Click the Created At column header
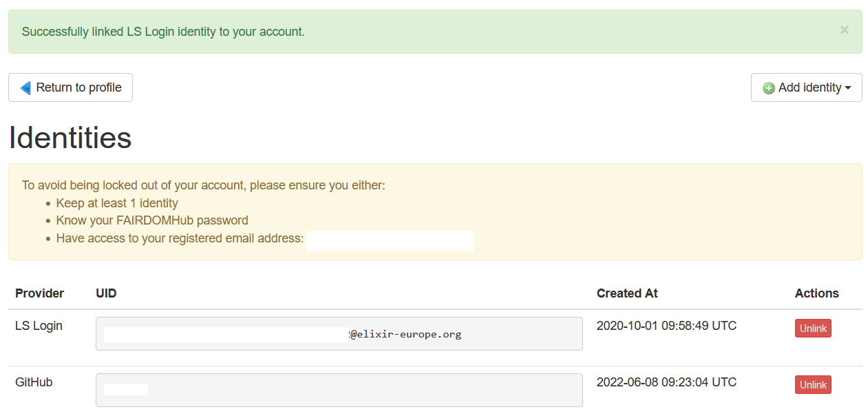868x416 pixels. 627,293
